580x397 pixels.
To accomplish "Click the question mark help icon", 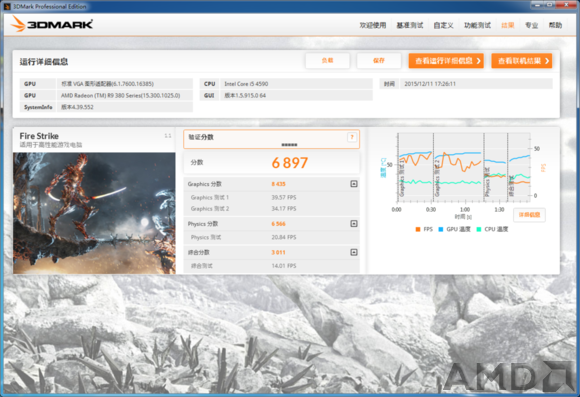I will [352, 137].
